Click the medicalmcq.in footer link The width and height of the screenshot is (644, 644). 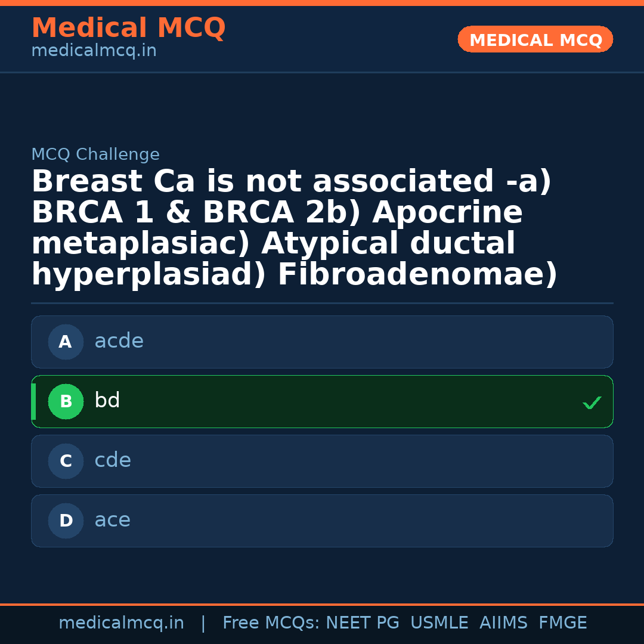click(x=121, y=623)
